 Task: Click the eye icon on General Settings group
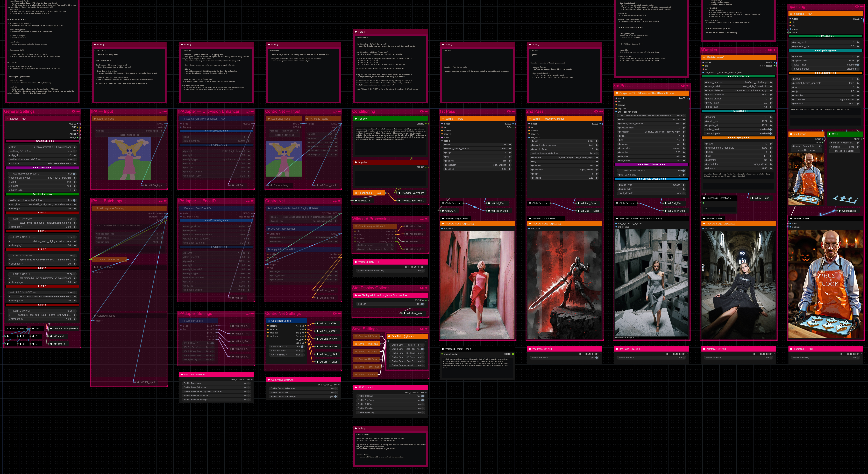[x=73, y=111]
